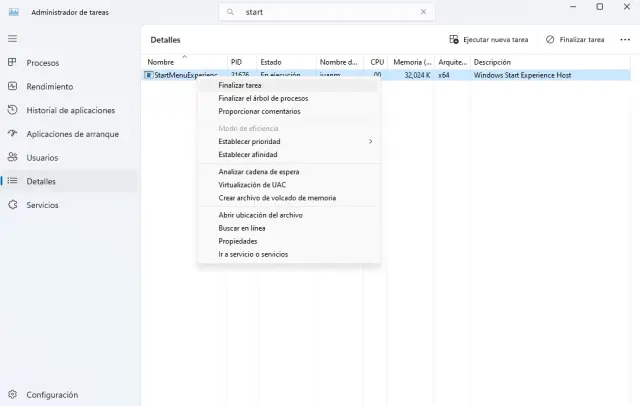Click the toolbar Finalizar tarea button

coord(576,40)
